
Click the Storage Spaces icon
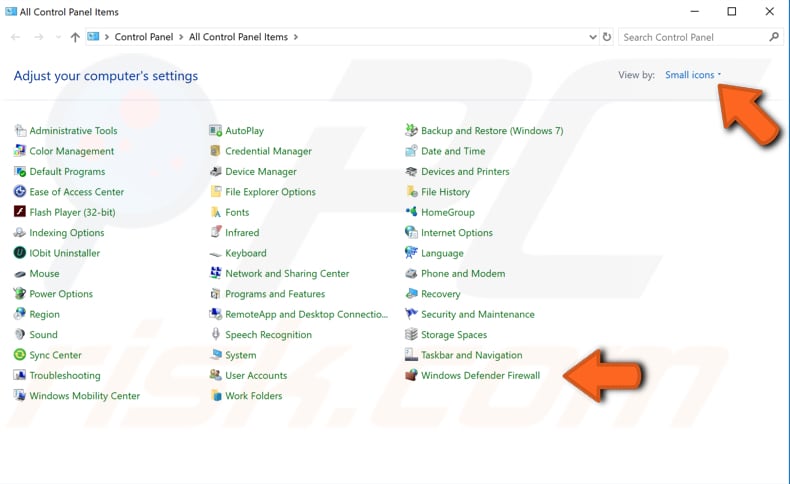pyautogui.click(x=411, y=334)
